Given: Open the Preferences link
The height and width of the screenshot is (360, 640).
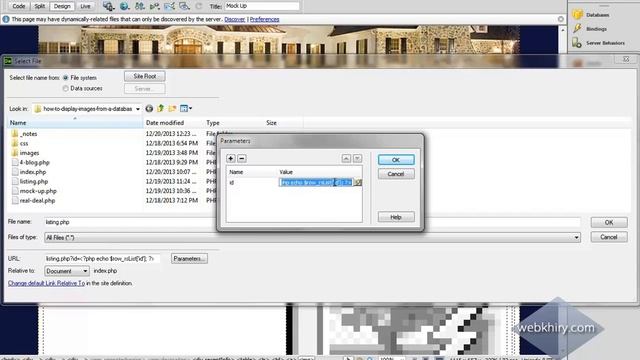Looking at the screenshot, I should [264, 19].
